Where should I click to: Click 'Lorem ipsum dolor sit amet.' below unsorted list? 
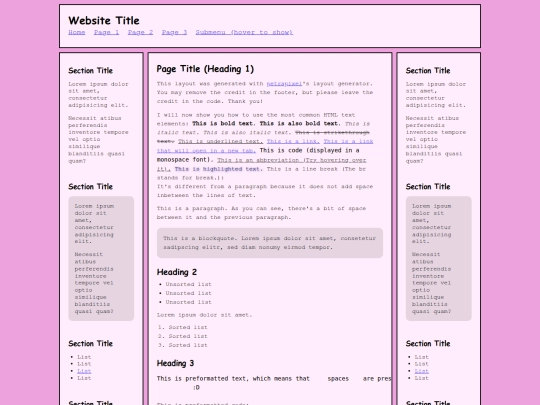click(x=205, y=315)
